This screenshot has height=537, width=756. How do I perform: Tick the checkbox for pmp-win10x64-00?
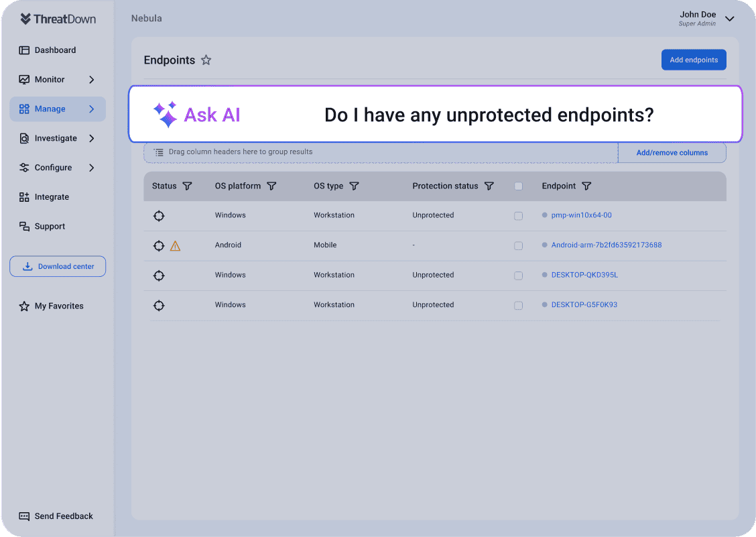tap(518, 216)
